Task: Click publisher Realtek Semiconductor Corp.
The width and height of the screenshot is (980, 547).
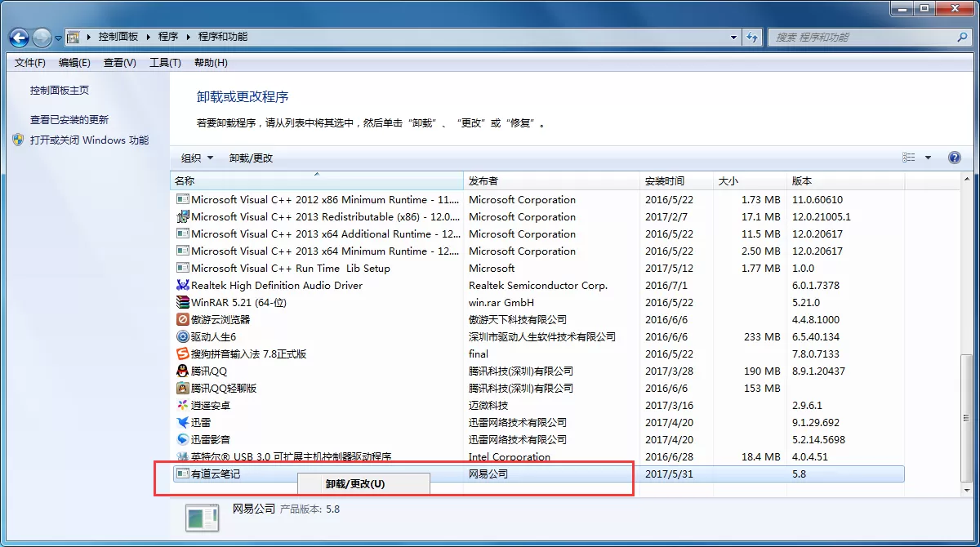Action: coord(538,285)
